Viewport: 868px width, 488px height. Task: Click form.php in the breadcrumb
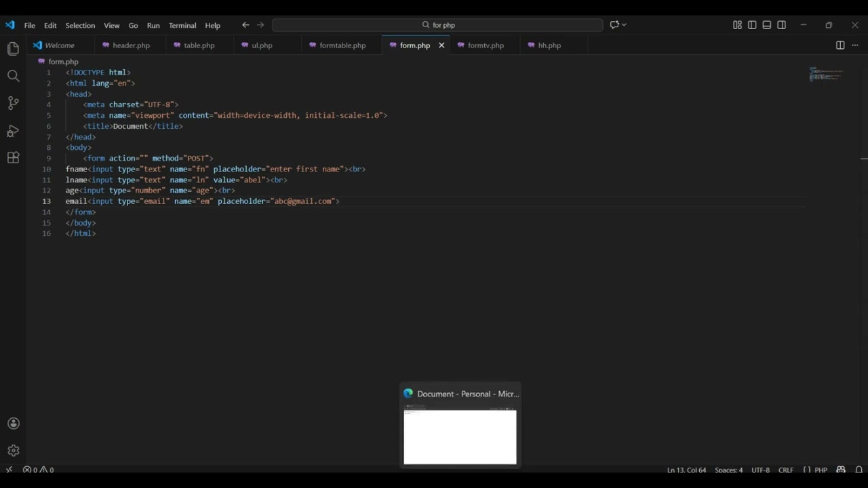[x=63, y=62]
